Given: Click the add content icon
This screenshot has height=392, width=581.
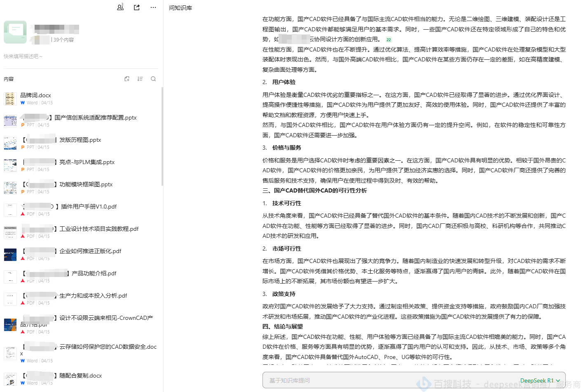Looking at the screenshot, I should 127,79.
